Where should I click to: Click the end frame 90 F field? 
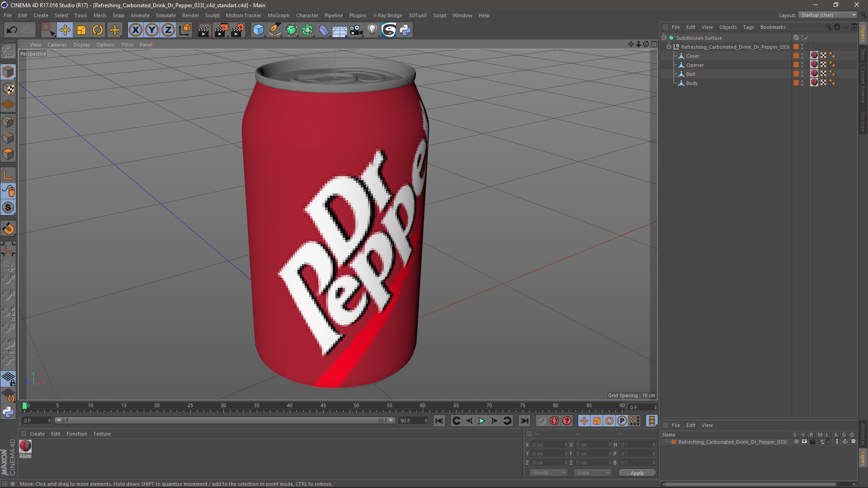pyautogui.click(x=413, y=421)
